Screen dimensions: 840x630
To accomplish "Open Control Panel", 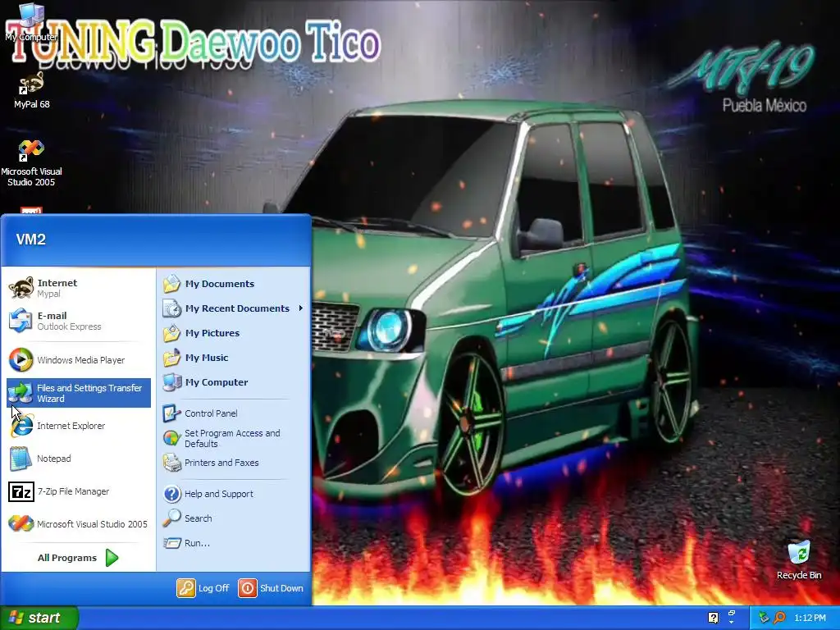I will click(x=234, y=413).
